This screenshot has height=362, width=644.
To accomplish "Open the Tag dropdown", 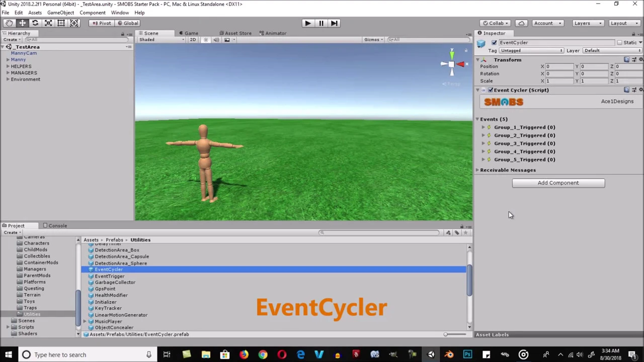I will [x=532, y=51].
